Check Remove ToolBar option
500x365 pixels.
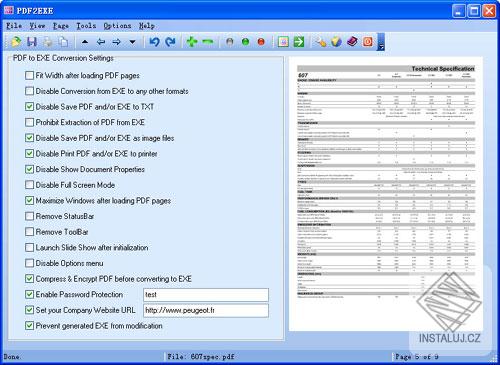29,232
